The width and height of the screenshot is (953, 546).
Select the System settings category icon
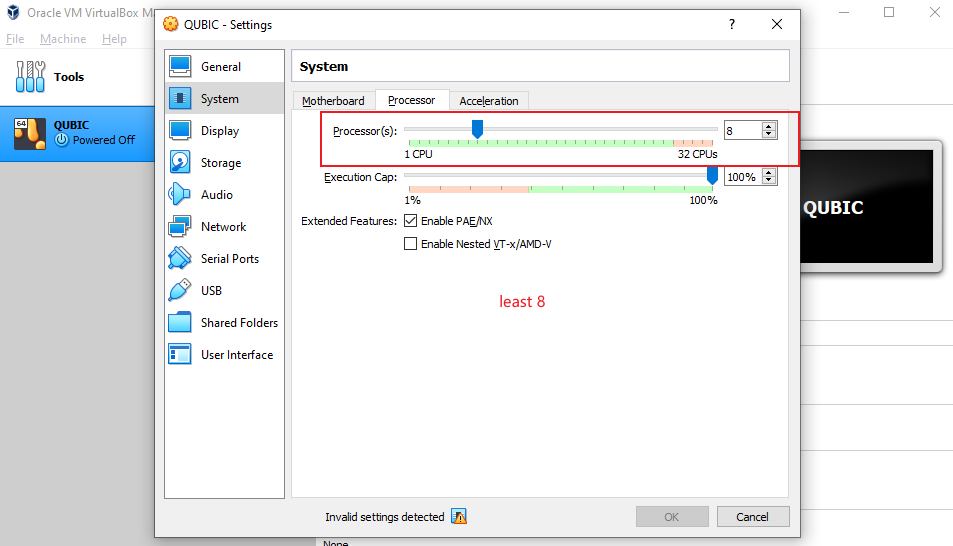pos(180,98)
